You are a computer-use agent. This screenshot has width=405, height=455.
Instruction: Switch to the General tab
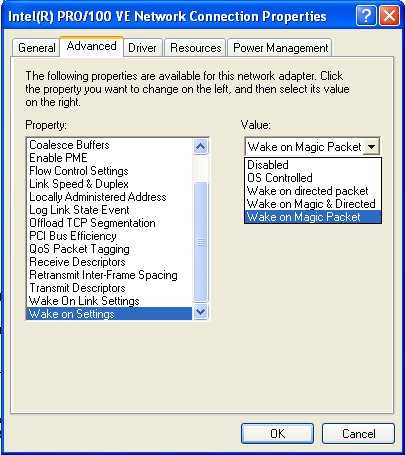(x=36, y=48)
